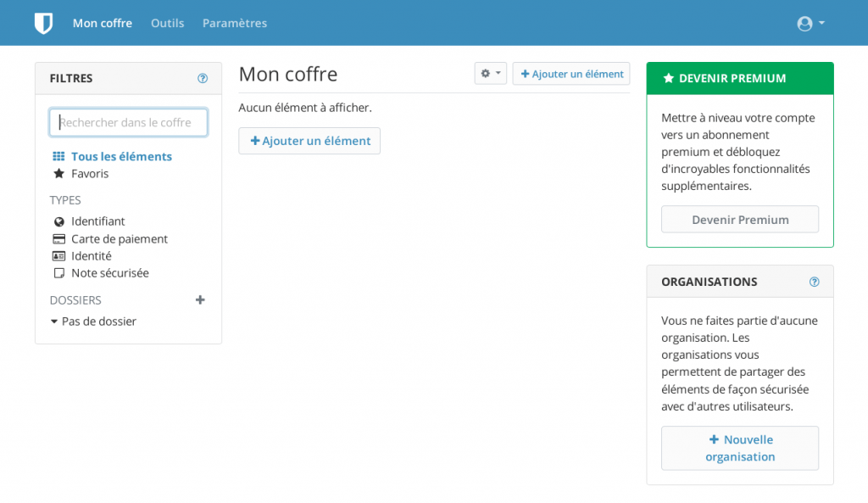The height and width of the screenshot is (503, 868).
Task: Open the Paramètres menu
Action: pyautogui.click(x=235, y=23)
